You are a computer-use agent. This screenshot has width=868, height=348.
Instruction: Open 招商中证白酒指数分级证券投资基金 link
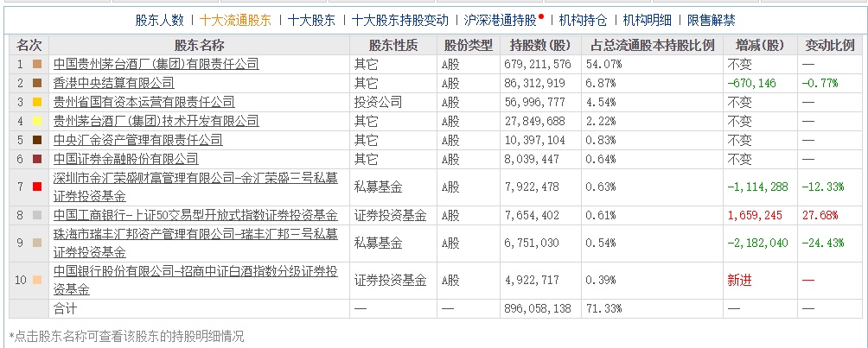tap(195, 280)
